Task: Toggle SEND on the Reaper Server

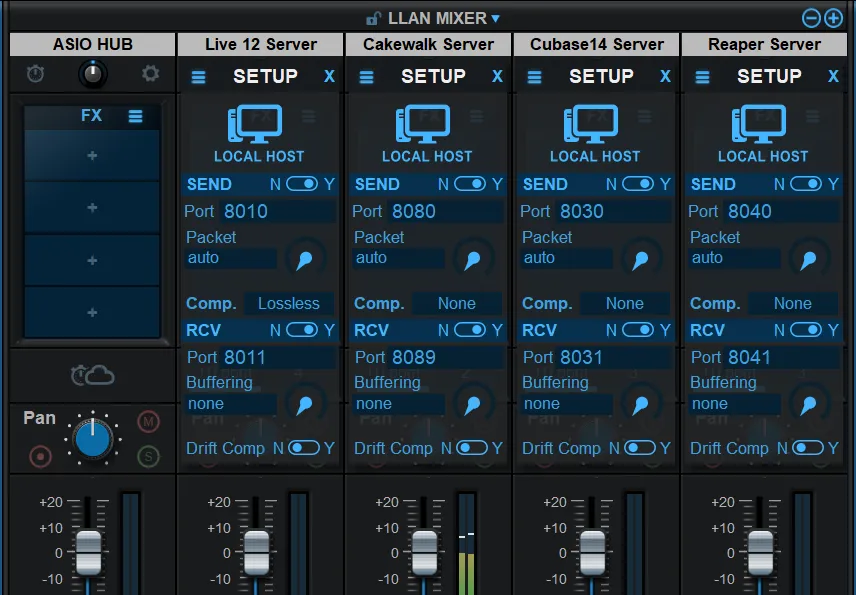Action: pos(806,184)
